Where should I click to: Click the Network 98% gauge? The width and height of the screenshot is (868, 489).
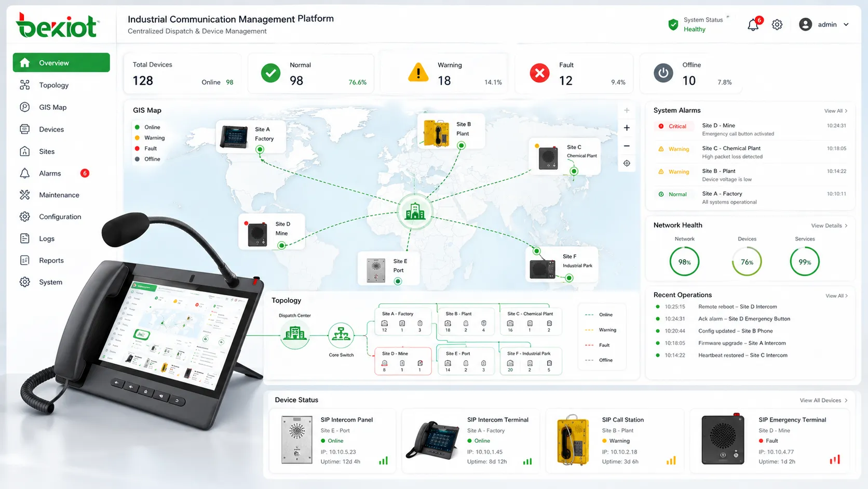[685, 262]
